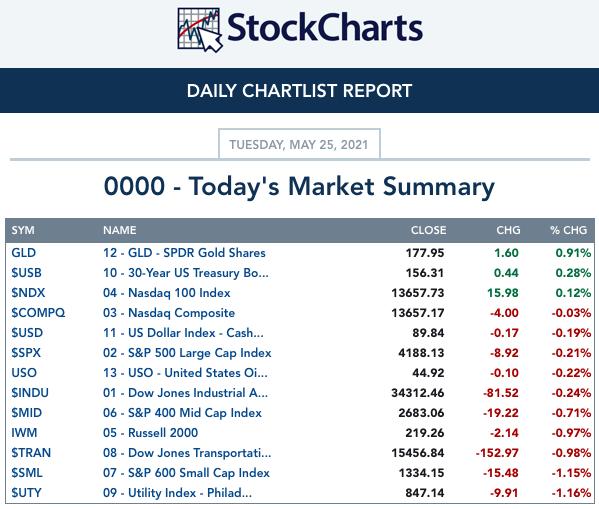This screenshot has height=509, width=599.
Task: Open the 07 - S&P 600 Small Cap Index link
Action: [x=186, y=473]
